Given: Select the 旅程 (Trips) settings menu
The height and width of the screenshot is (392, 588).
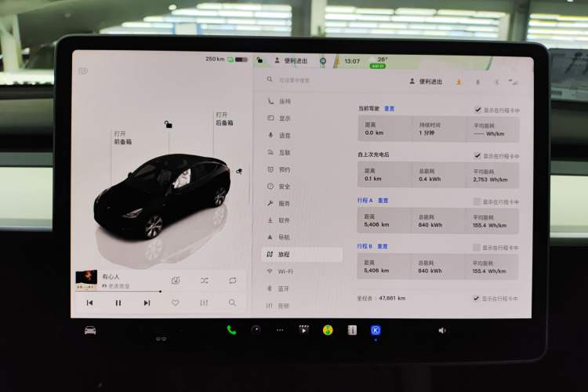Looking at the screenshot, I should point(302,254).
